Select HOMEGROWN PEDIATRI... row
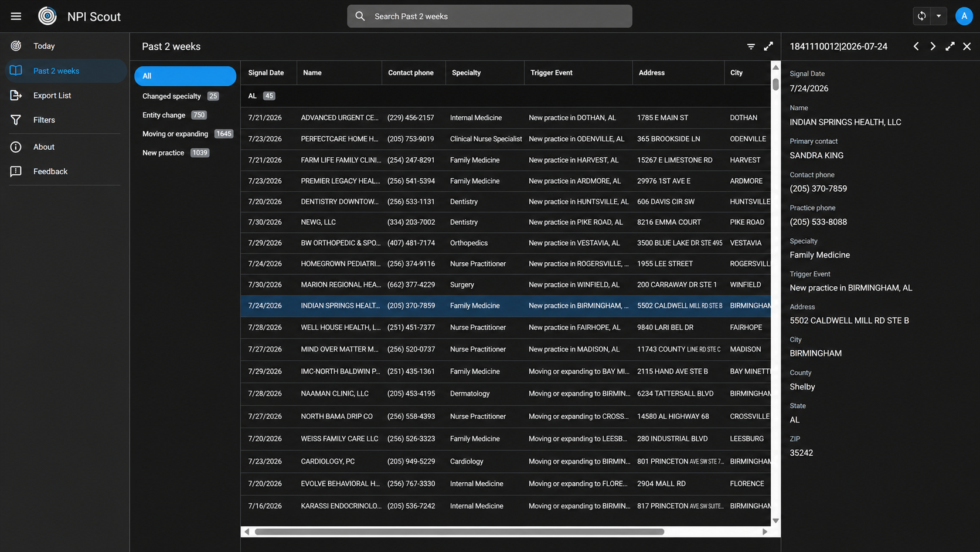The image size is (980, 552). point(506,264)
